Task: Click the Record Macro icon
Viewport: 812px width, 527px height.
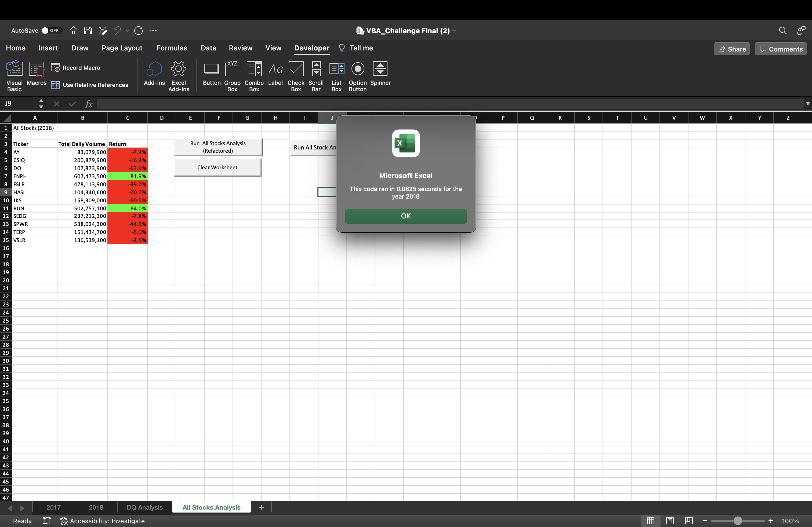Action: pyautogui.click(x=55, y=68)
